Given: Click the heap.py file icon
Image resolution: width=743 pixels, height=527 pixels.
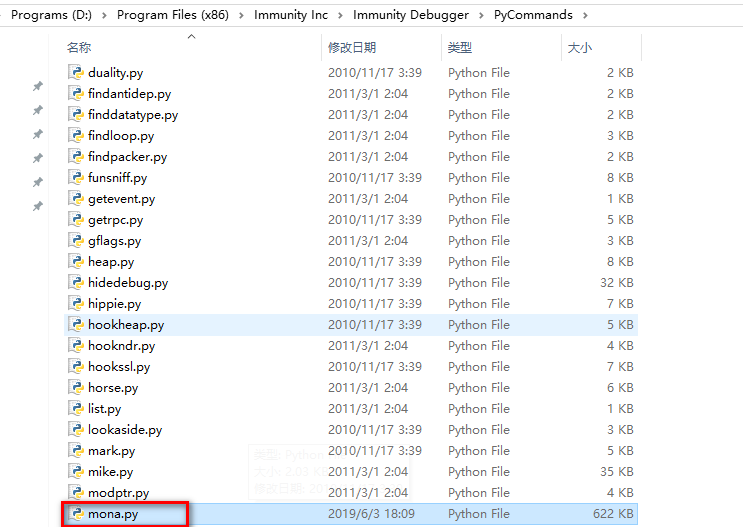Looking at the screenshot, I should [x=76, y=262].
